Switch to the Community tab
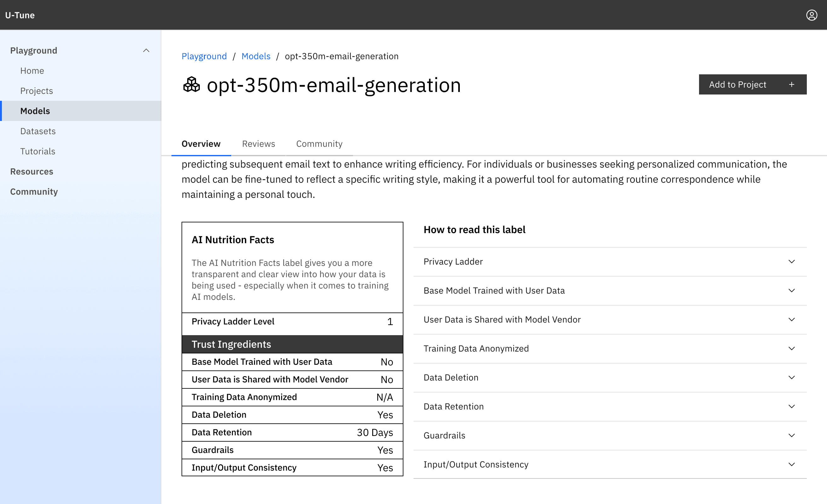827x504 pixels. click(319, 144)
